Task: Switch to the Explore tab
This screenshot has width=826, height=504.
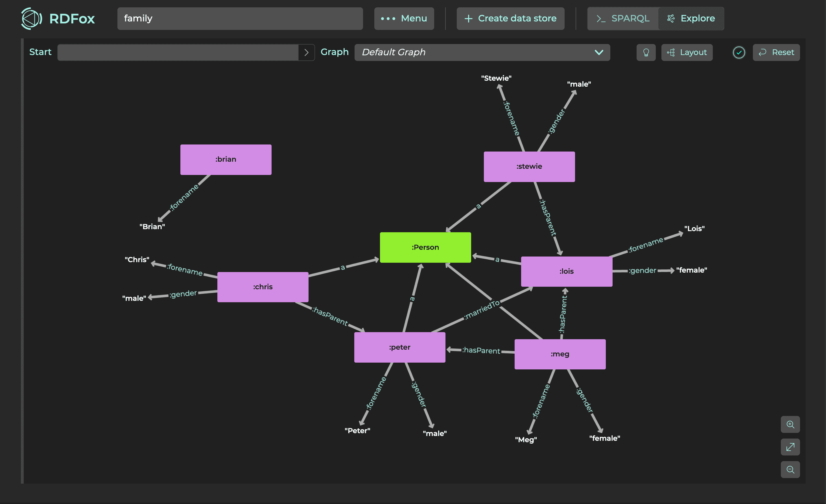Action: [x=691, y=18]
